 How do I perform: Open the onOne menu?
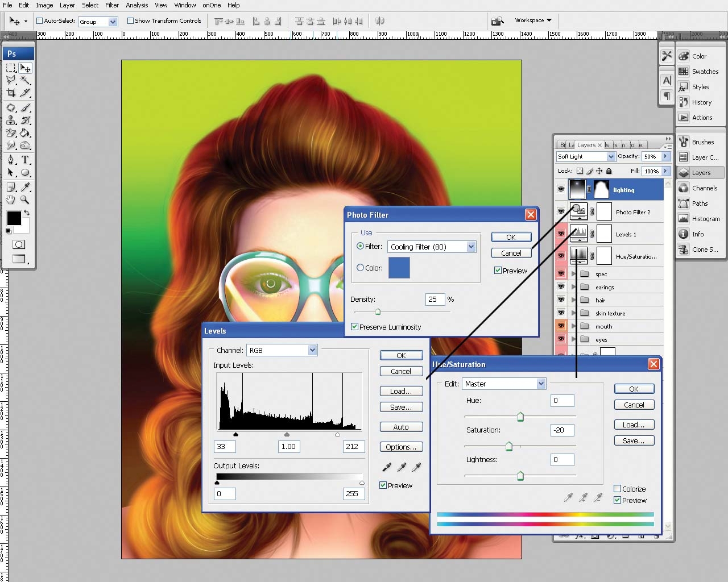(x=212, y=5)
